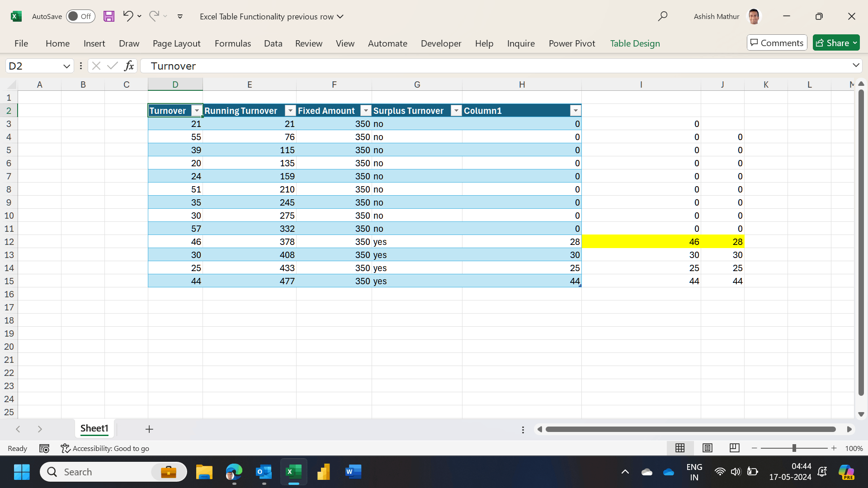Image resolution: width=868 pixels, height=488 pixels.
Task: Open the title bar search magnifier
Action: coord(662,16)
